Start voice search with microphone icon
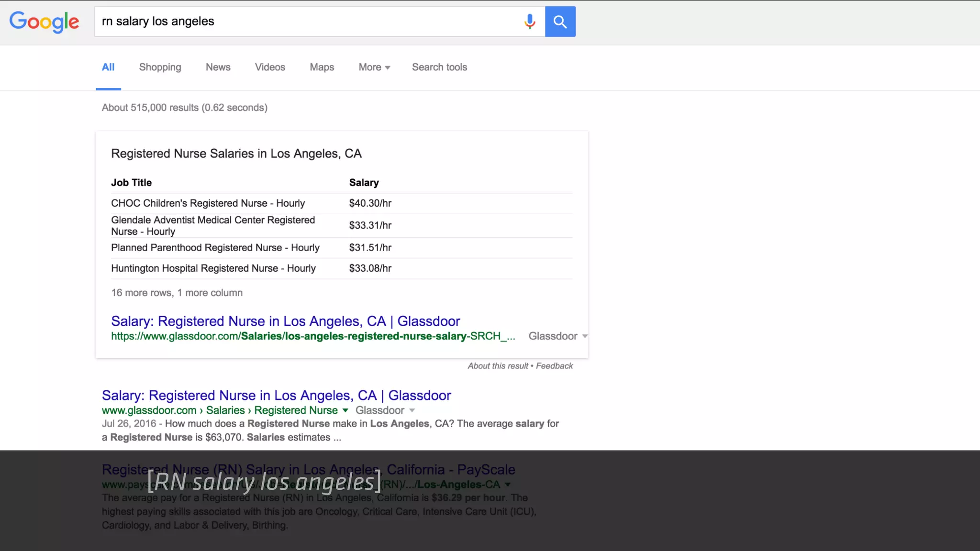 [x=529, y=22]
